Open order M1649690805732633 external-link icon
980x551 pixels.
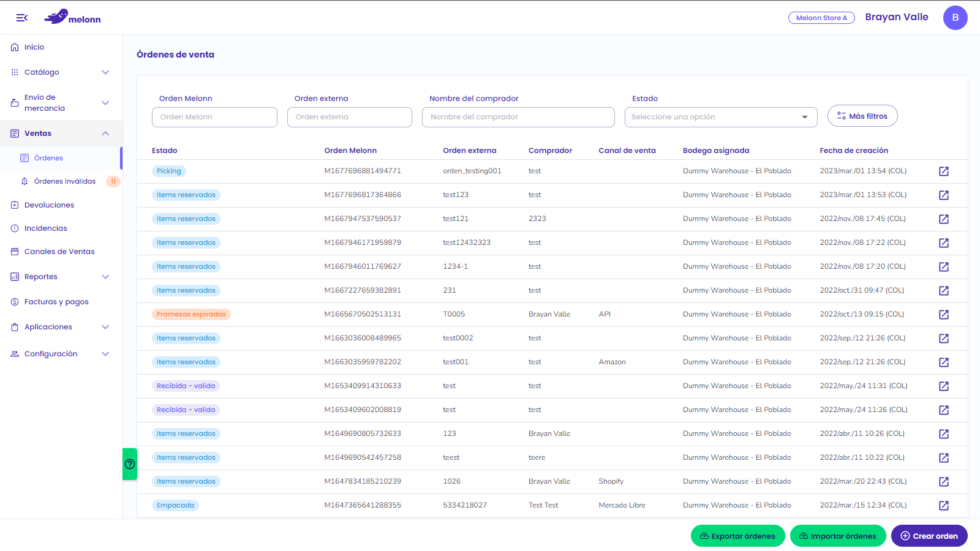point(944,434)
